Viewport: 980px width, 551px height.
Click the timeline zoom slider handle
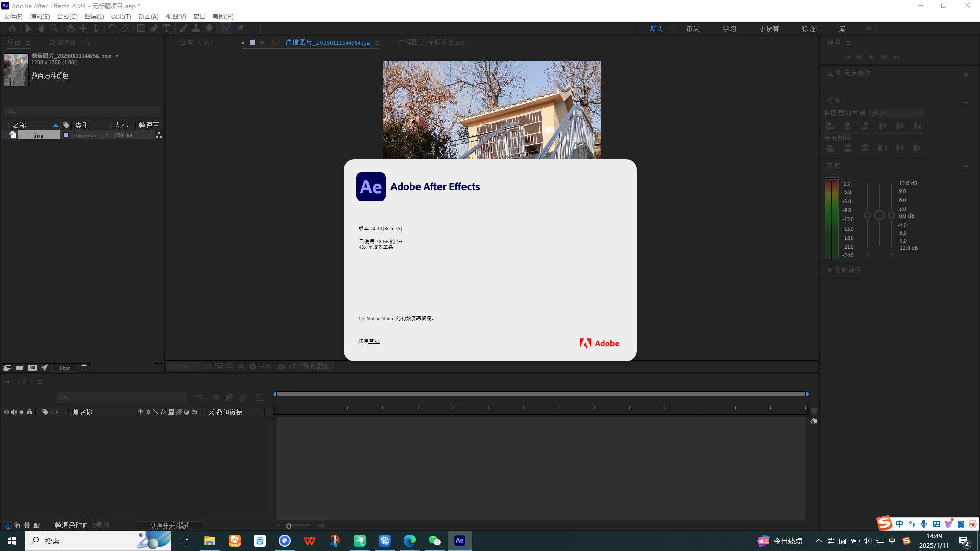pyautogui.click(x=289, y=526)
